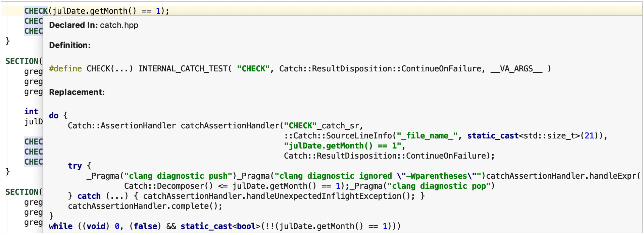Click the '"CHECK"_catch_sr' string literal
Screen dimensions: 644x235
pos(321,126)
